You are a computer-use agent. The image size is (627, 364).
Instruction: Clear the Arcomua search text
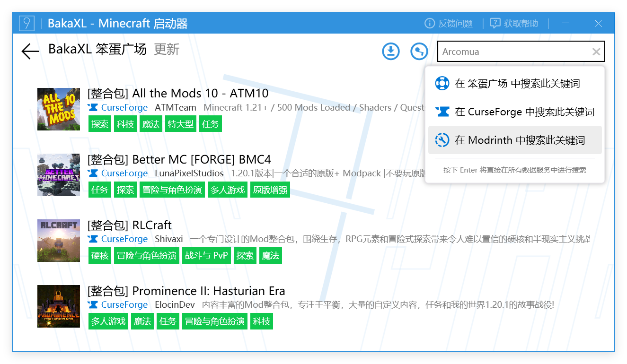[596, 52]
